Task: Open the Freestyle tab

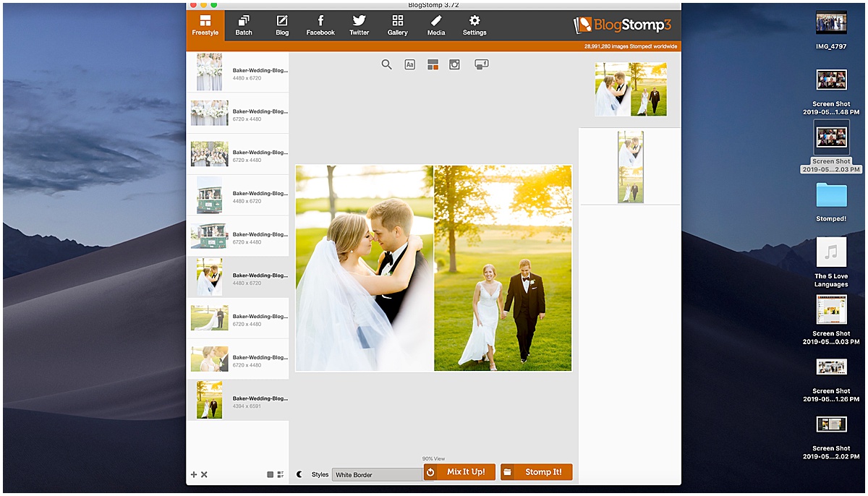Action: coord(205,25)
